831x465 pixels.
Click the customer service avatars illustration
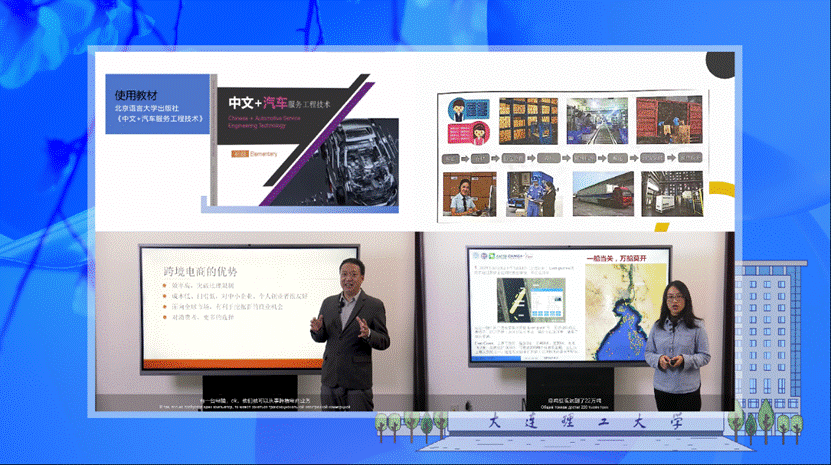coord(467,121)
